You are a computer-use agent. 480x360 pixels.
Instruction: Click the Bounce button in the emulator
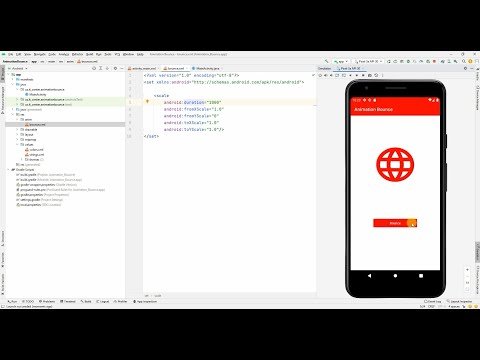395,223
